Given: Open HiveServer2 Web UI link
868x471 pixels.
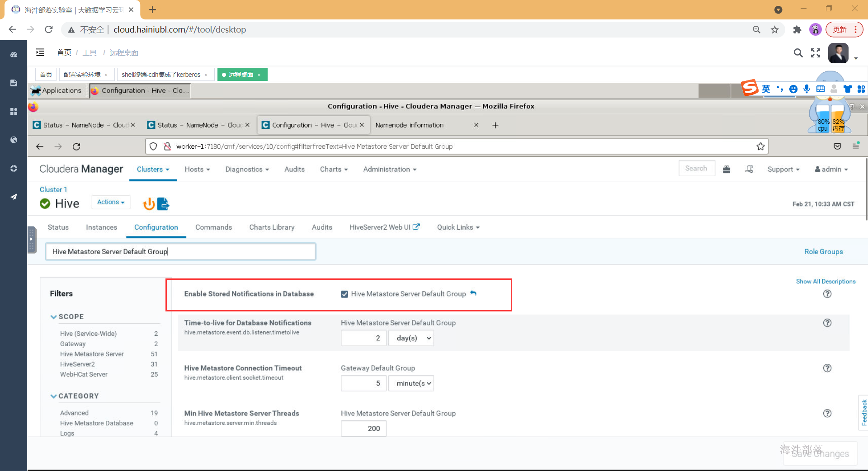Looking at the screenshot, I should point(384,227).
